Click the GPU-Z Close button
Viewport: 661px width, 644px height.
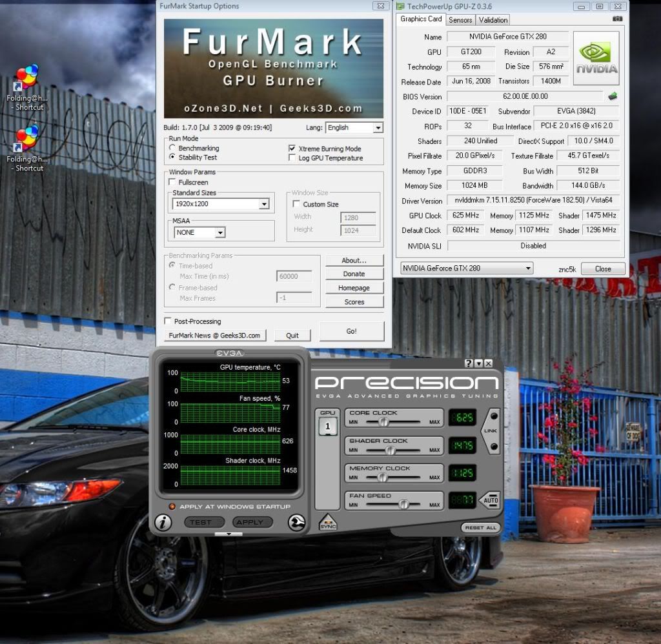pos(603,269)
